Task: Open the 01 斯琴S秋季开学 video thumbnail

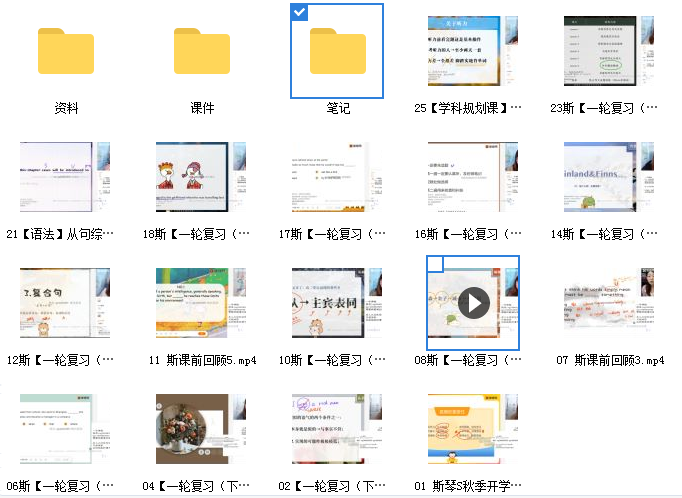Action: [x=473, y=429]
